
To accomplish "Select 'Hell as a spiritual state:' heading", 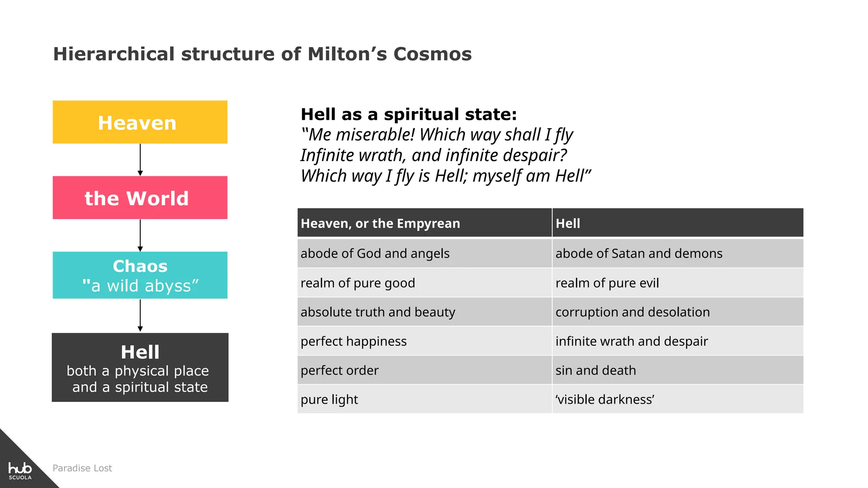I will point(409,114).
